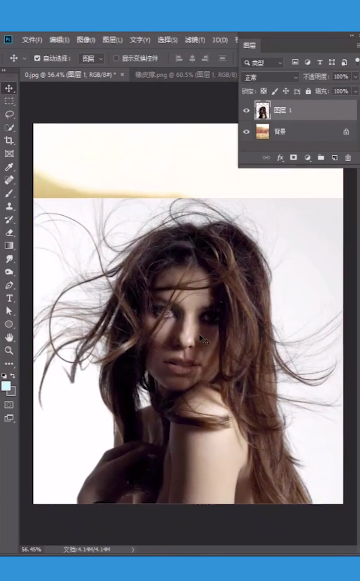
Task: Toggle the 显示变换控件 checkbox
Action: [x=116, y=58]
